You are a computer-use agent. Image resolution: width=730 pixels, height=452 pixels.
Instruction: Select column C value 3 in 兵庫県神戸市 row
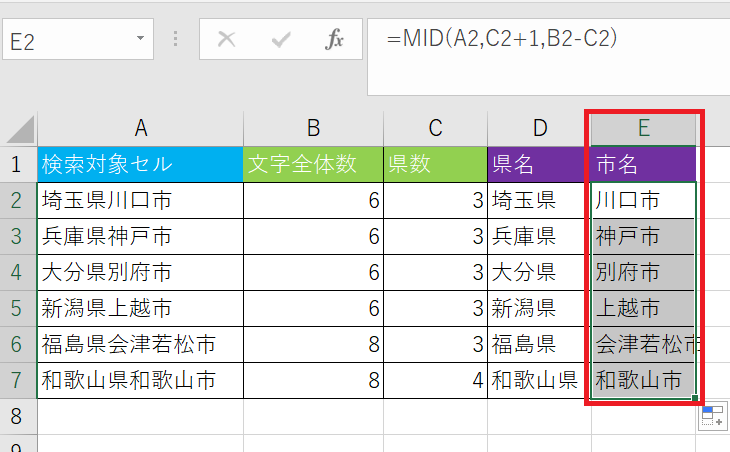[435, 236]
